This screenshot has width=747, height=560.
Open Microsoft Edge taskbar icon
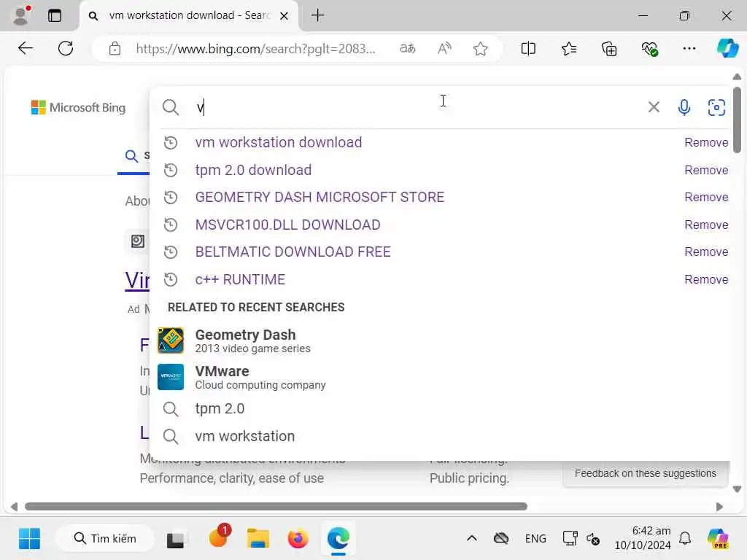338,539
